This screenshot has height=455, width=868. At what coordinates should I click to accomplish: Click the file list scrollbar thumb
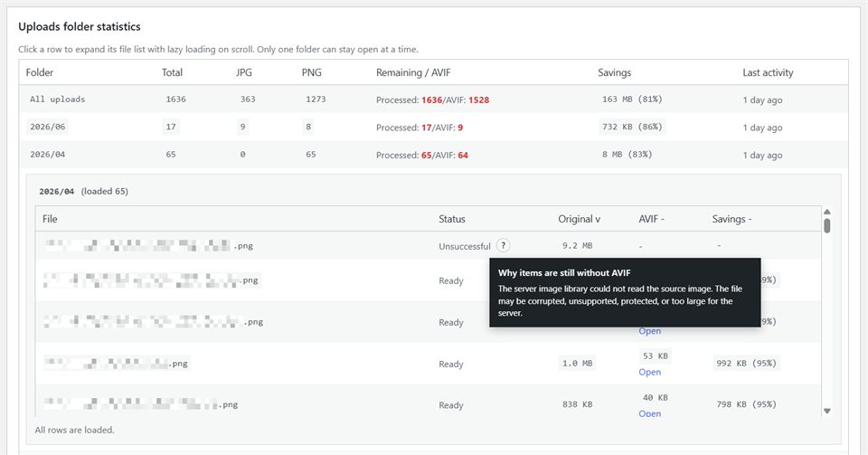click(827, 226)
